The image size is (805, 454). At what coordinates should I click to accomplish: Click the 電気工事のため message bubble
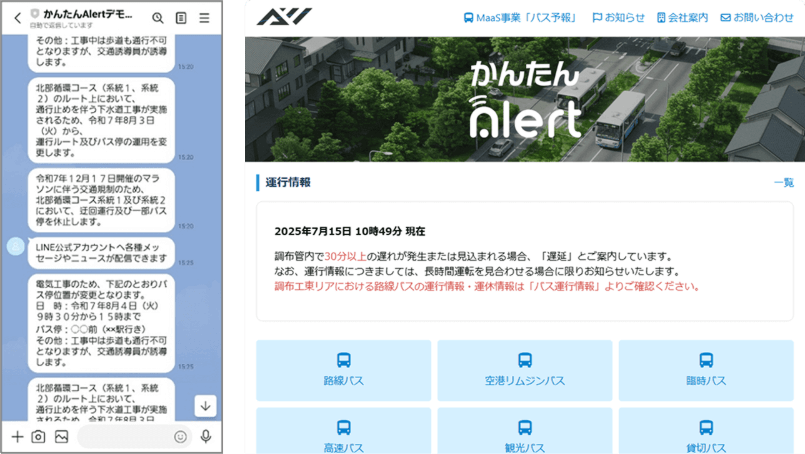pos(101,323)
